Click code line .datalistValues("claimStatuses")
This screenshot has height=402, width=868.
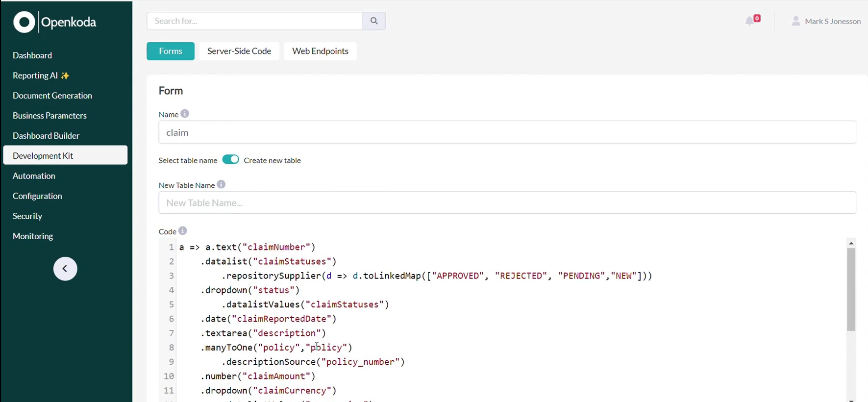coord(305,304)
